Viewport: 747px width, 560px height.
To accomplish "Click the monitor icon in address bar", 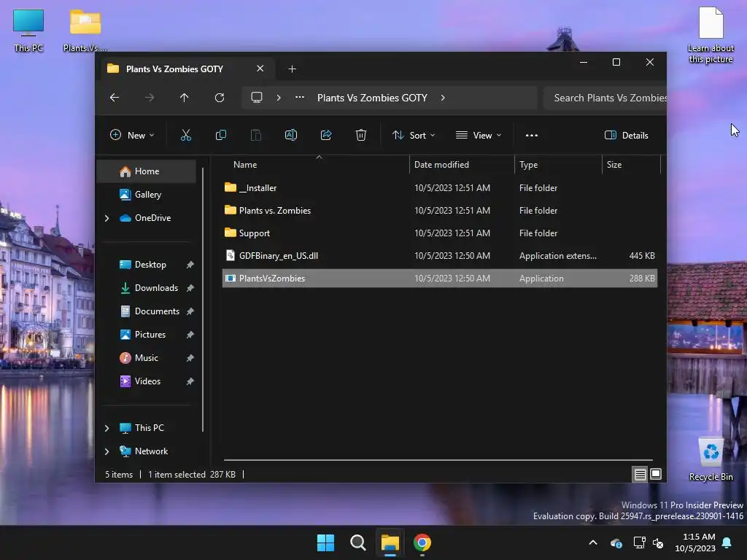I will pos(257,98).
